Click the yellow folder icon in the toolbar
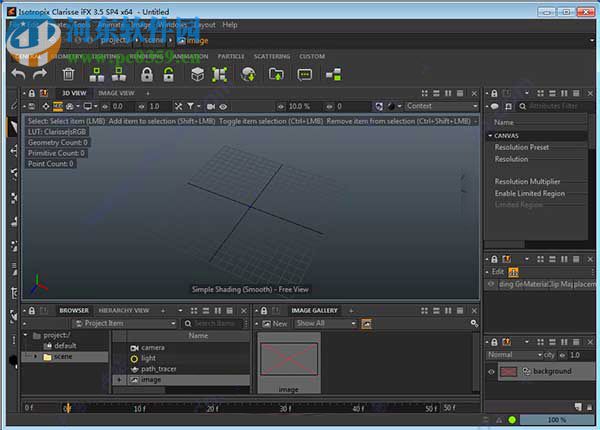The width and height of the screenshot is (600, 430). point(275,74)
